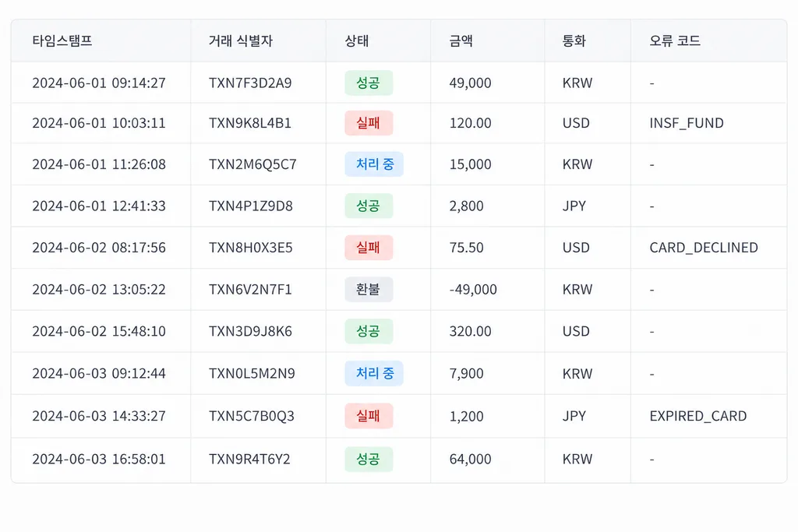
Task: Select timestamp 2024-06-01 12:41:33
Action: [x=99, y=206]
